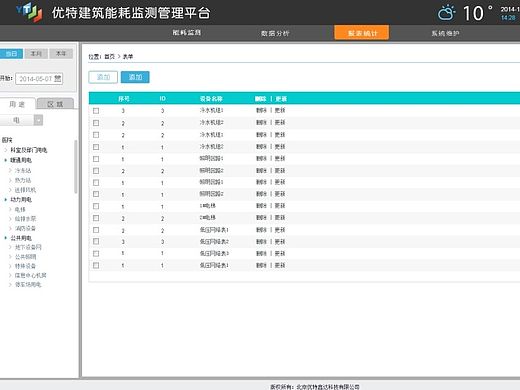This screenshot has width=520, height=390.
Task: Select the 本月 time range button
Action: 36,54
